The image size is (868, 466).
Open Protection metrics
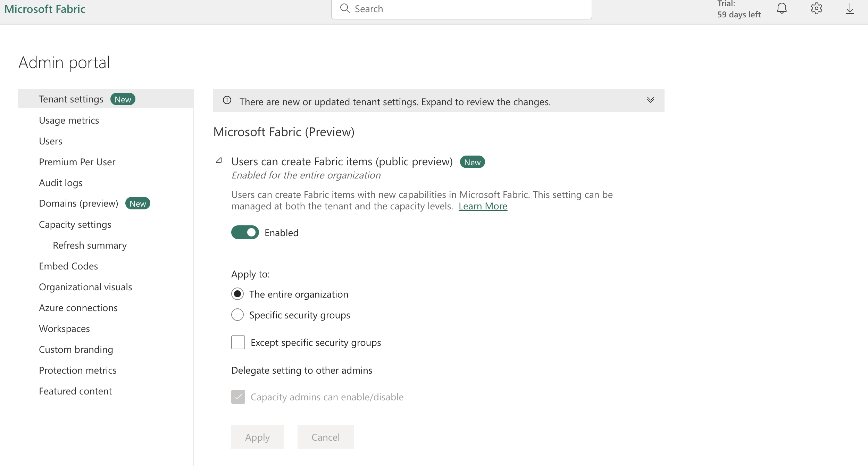pyautogui.click(x=78, y=370)
